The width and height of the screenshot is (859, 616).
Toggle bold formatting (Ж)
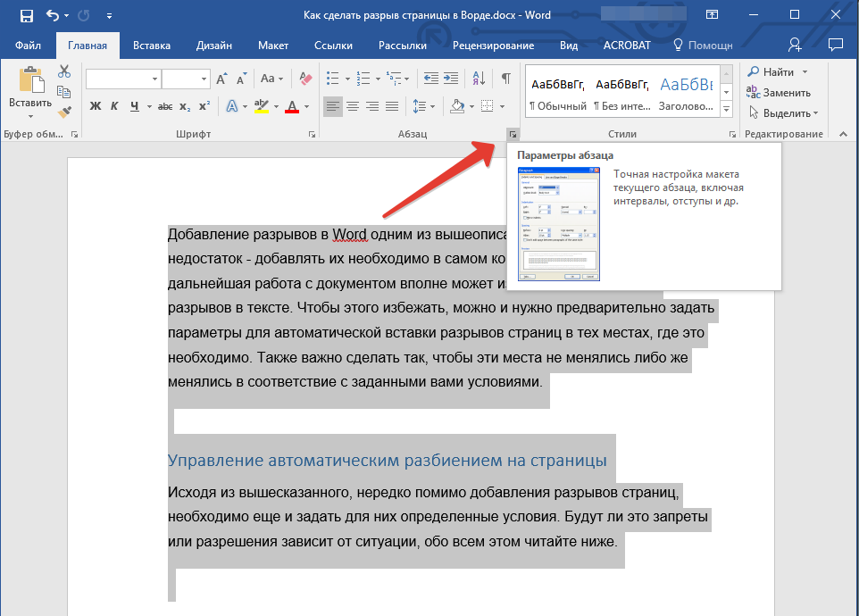(x=96, y=107)
